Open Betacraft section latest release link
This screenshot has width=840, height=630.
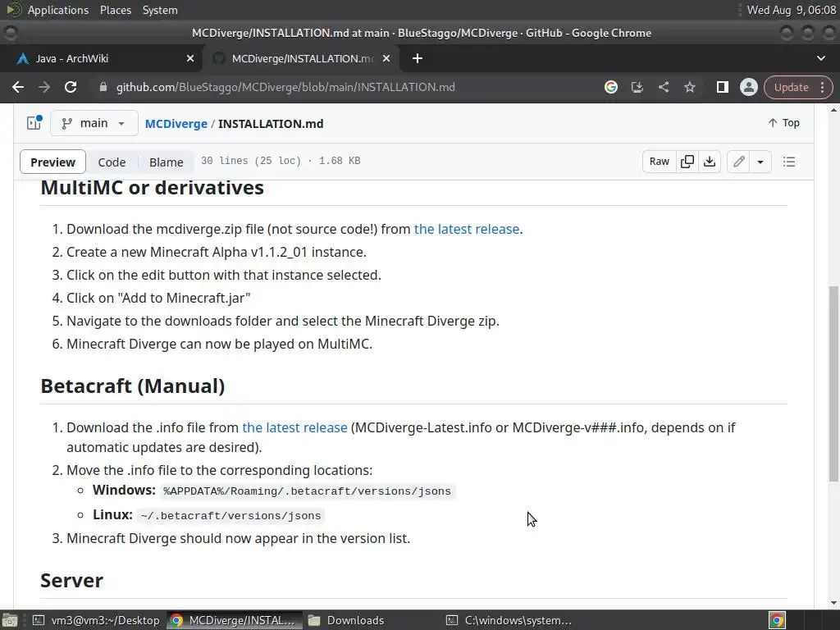click(294, 427)
